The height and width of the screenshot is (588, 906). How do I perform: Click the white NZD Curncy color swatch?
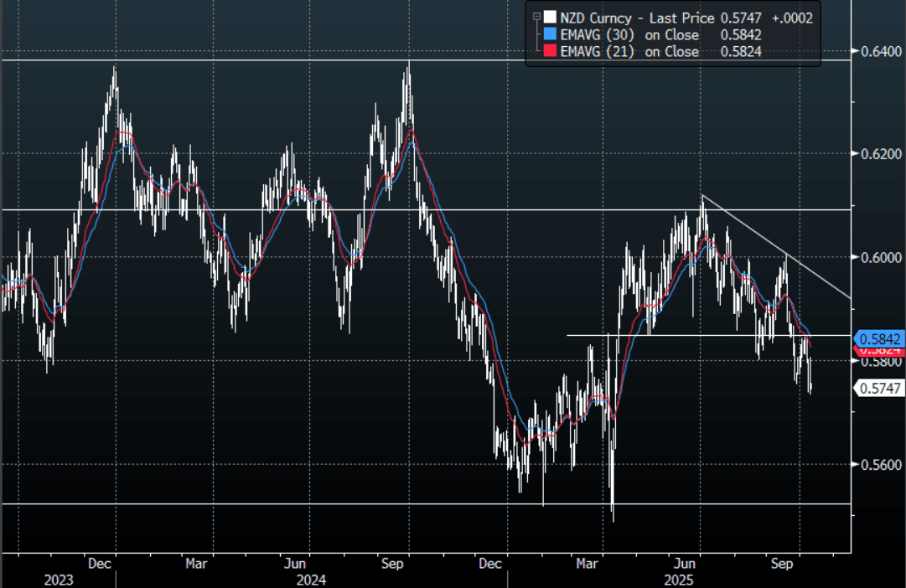pyautogui.click(x=549, y=17)
